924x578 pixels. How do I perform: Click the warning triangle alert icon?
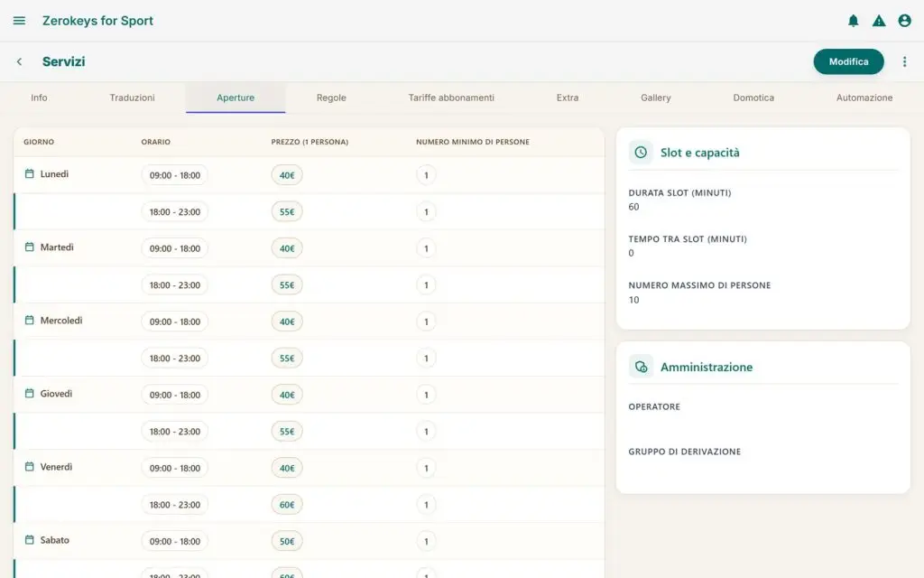tap(879, 21)
